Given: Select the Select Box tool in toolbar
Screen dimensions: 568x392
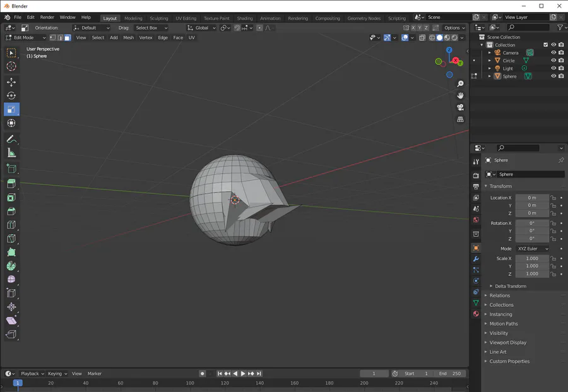Looking at the screenshot, I should click(11, 53).
